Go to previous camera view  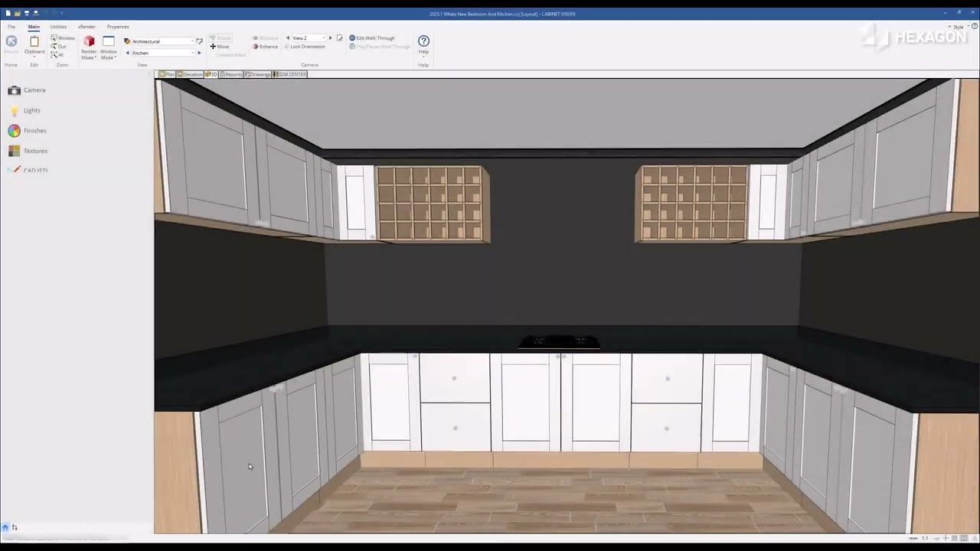pyautogui.click(x=288, y=37)
